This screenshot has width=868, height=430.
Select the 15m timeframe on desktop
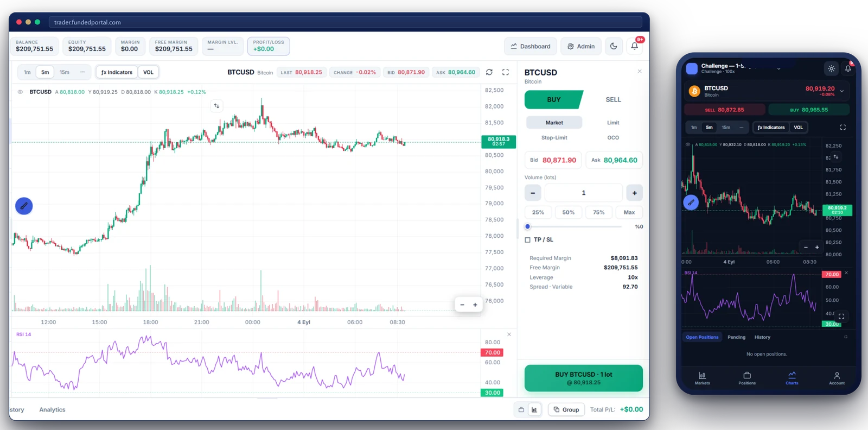pyautogui.click(x=65, y=72)
